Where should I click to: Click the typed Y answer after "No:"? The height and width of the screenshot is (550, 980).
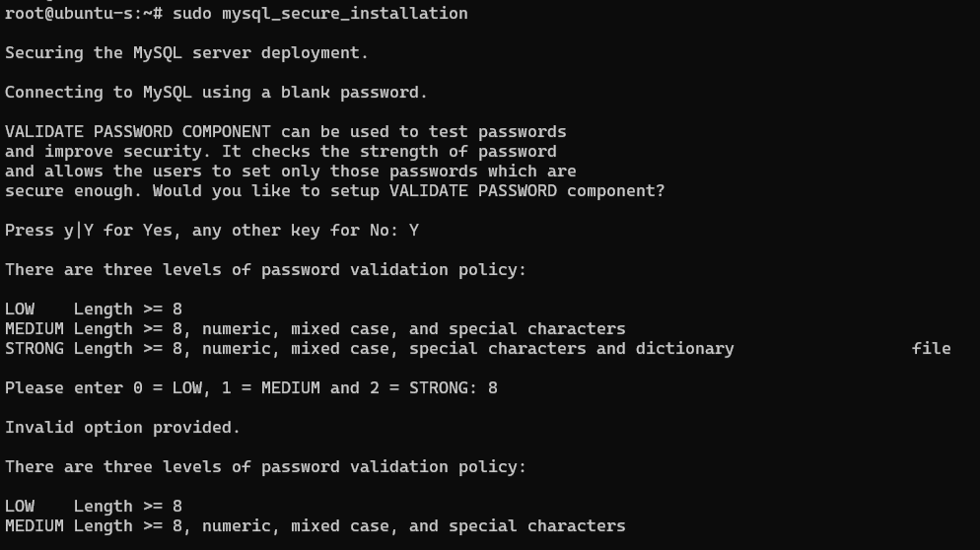(x=414, y=231)
